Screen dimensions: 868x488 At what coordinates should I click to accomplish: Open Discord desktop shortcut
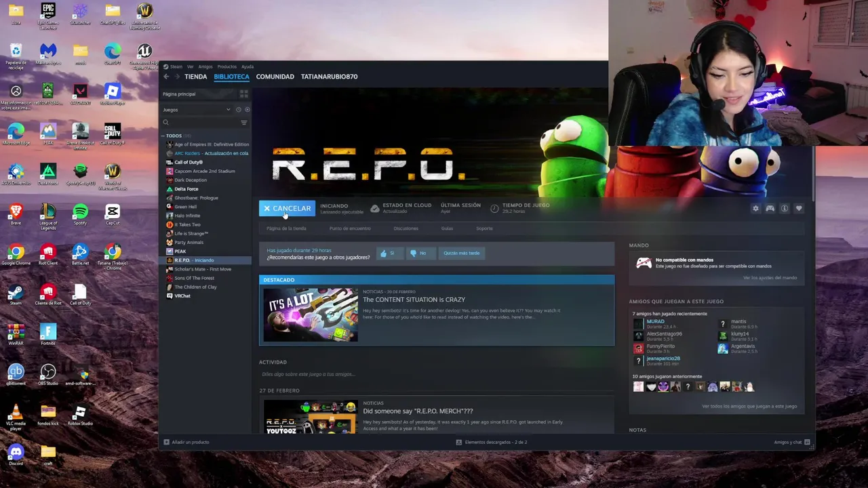(16, 455)
